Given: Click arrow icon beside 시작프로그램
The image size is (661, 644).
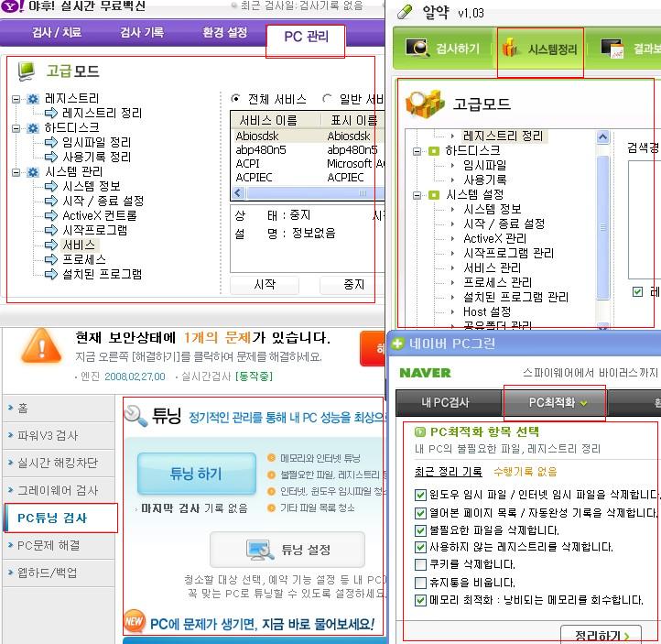Looking at the screenshot, I should 51,230.
